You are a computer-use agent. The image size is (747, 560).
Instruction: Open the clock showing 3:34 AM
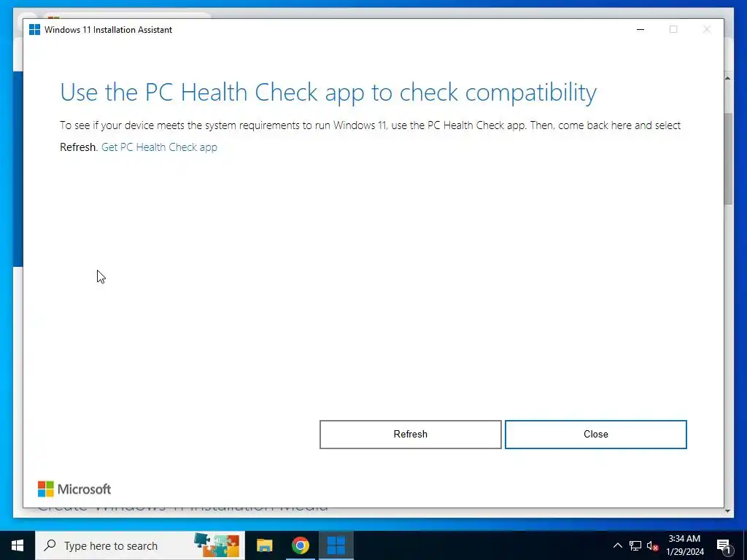coord(684,545)
